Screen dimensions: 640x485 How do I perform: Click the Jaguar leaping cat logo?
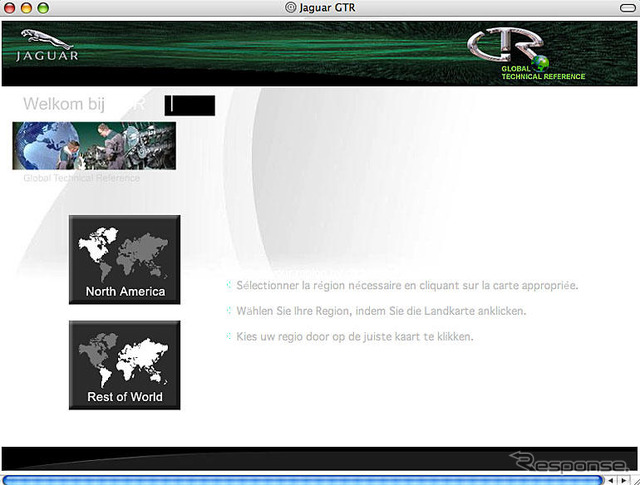click(47, 45)
